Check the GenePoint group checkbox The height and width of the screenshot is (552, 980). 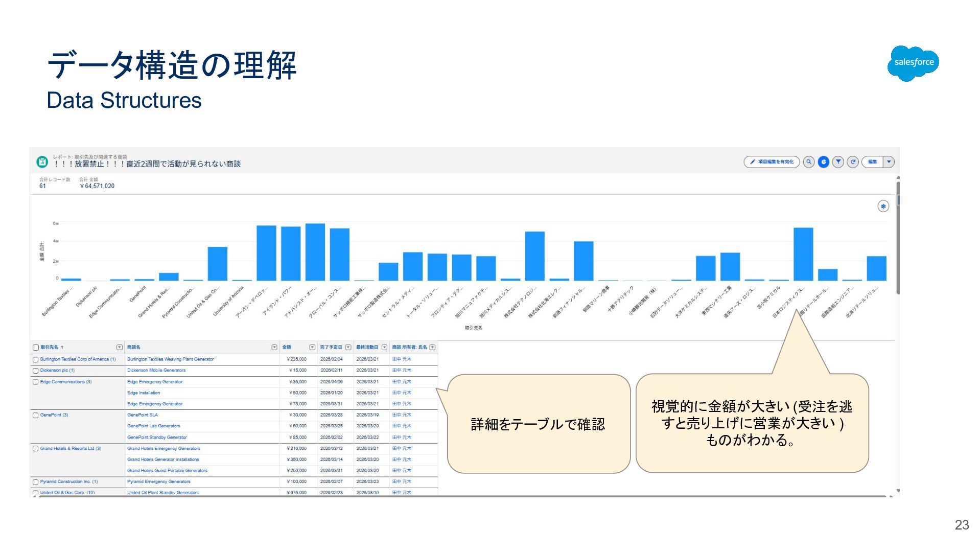(x=36, y=415)
